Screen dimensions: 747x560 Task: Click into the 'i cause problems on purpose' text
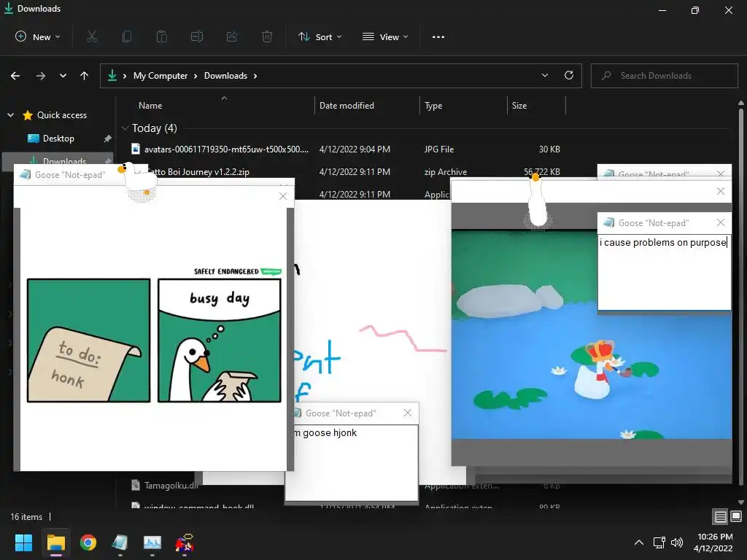(662, 242)
